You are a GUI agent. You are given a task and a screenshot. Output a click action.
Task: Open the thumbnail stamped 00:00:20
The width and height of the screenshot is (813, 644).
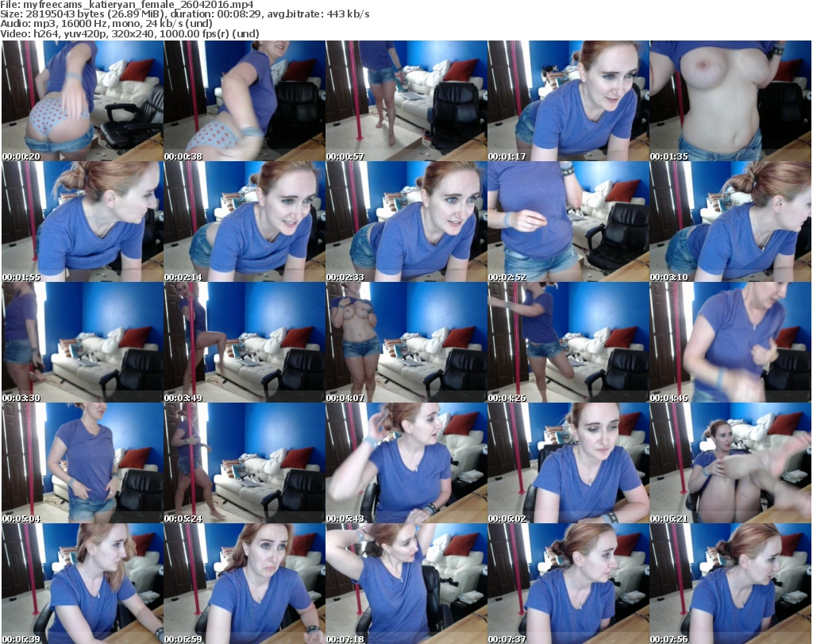pos(83,101)
